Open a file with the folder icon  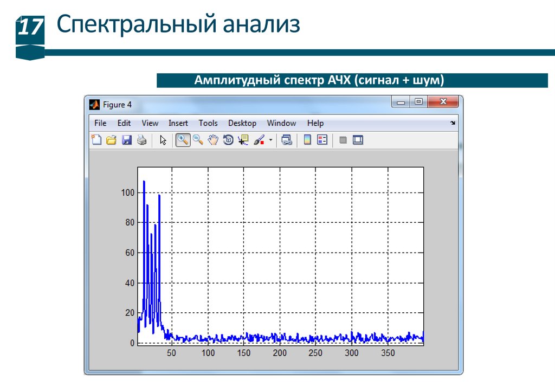[x=111, y=140]
